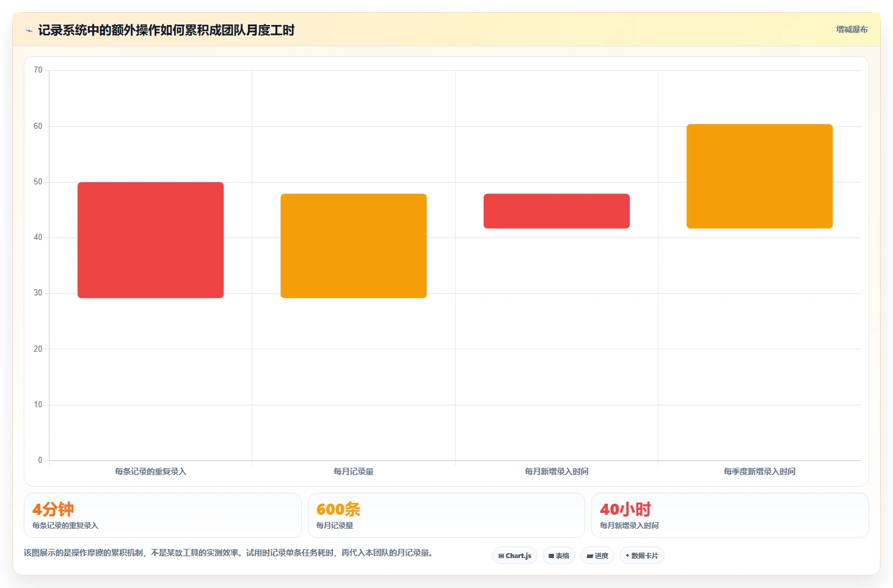Click the orange bar for 每季度新增录入时间

[760, 176]
